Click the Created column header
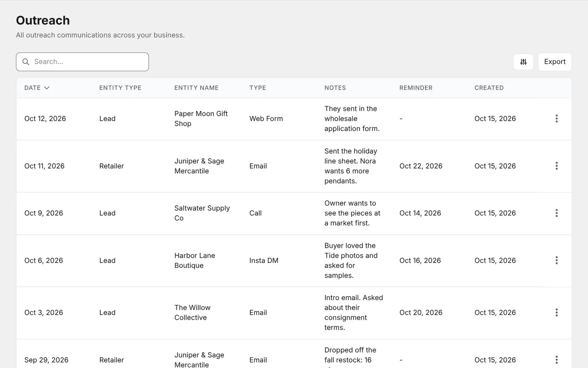The width and height of the screenshot is (588, 368). click(x=489, y=88)
